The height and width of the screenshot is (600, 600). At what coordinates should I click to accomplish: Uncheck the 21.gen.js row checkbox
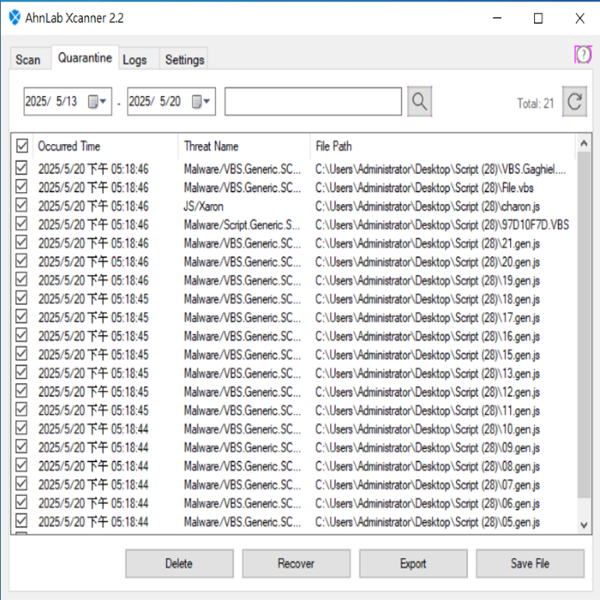[21, 243]
